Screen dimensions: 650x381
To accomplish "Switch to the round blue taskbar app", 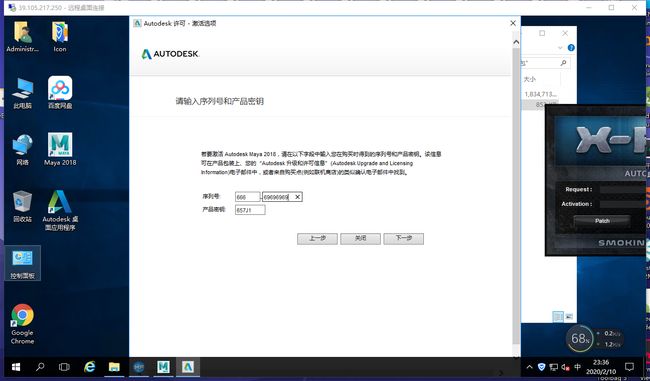I will [138, 367].
